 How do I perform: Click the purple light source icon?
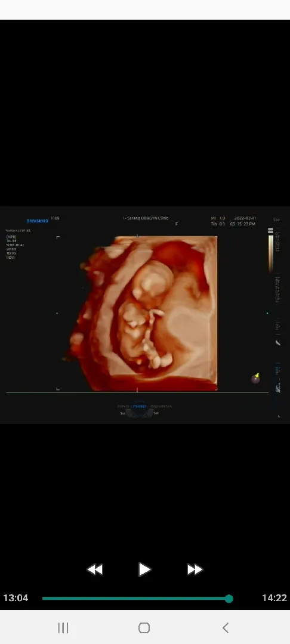tap(255, 378)
